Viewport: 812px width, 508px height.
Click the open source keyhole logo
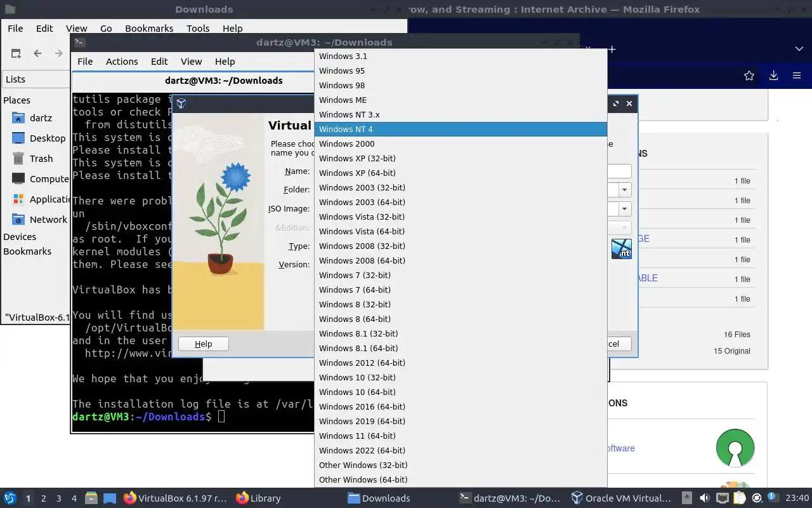click(735, 448)
